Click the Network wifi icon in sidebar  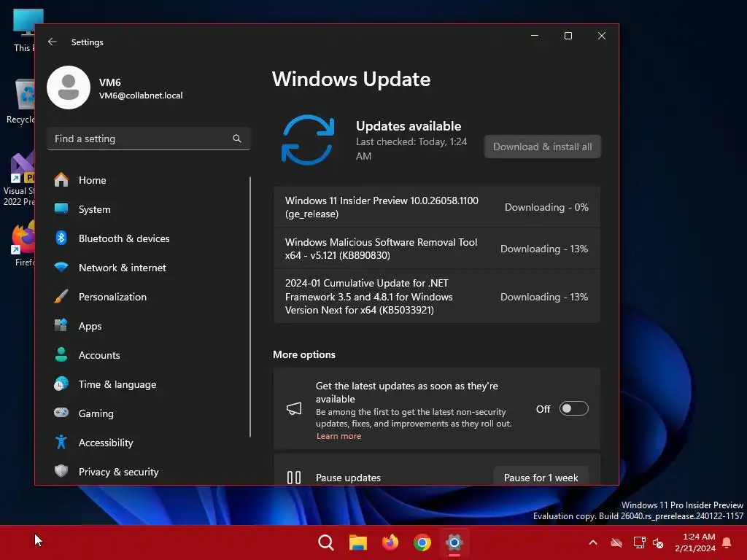coord(61,267)
